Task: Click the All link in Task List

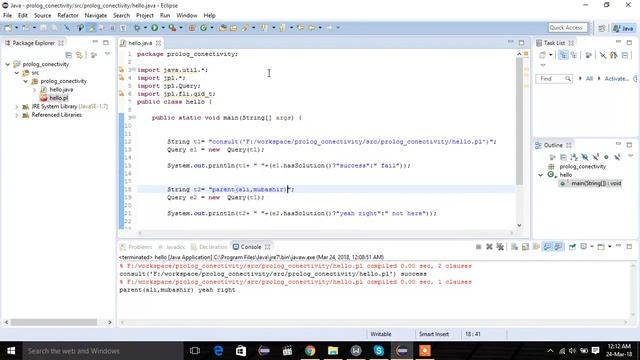Action: tap(589, 78)
